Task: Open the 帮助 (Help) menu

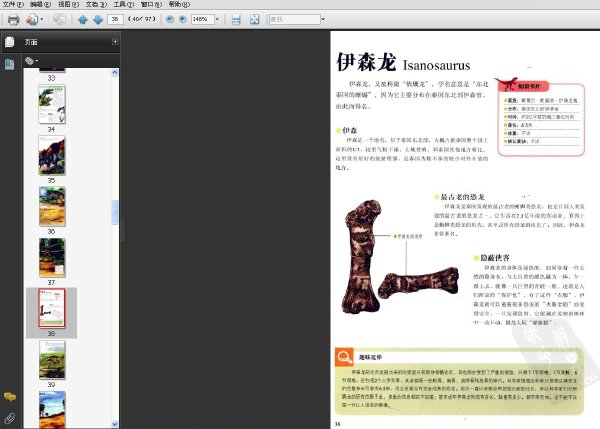Action: [179, 4]
